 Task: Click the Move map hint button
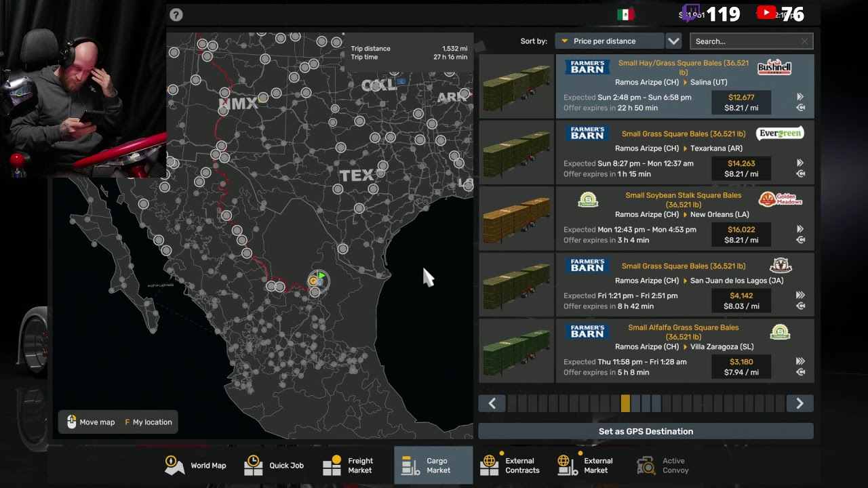[91, 422]
